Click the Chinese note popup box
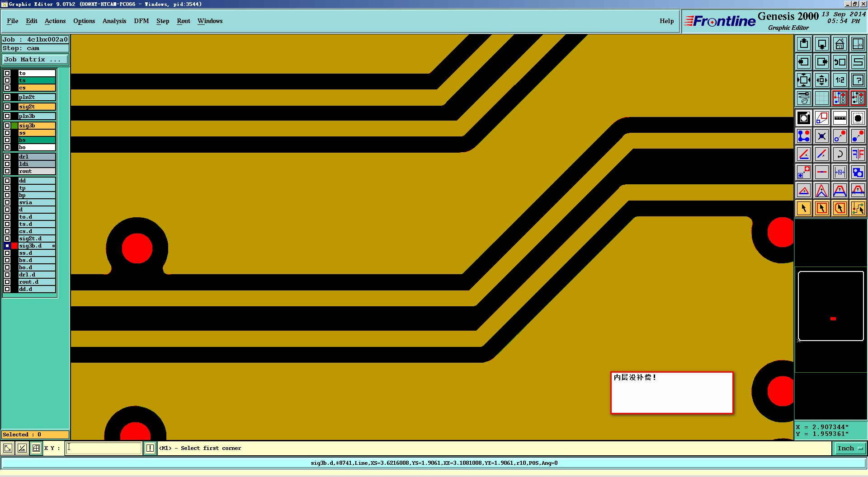Image resolution: width=868 pixels, height=477 pixels. [x=672, y=393]
